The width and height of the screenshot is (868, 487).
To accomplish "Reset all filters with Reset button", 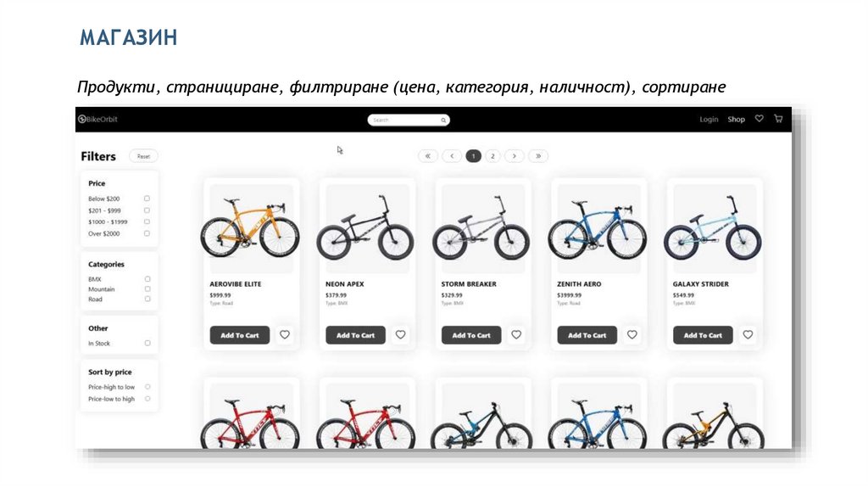I will click(143, 156).
